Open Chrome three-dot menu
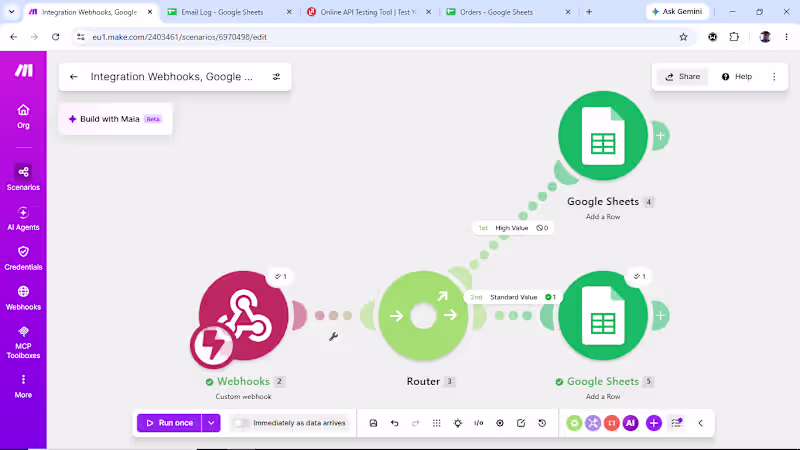The height and width of the screenshot is (450, 800). pos(786,37)
